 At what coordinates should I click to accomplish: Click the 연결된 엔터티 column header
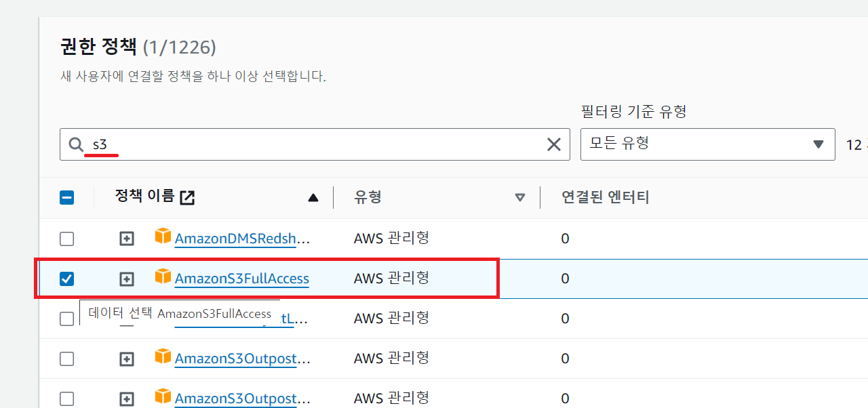[x=606, y=197]
